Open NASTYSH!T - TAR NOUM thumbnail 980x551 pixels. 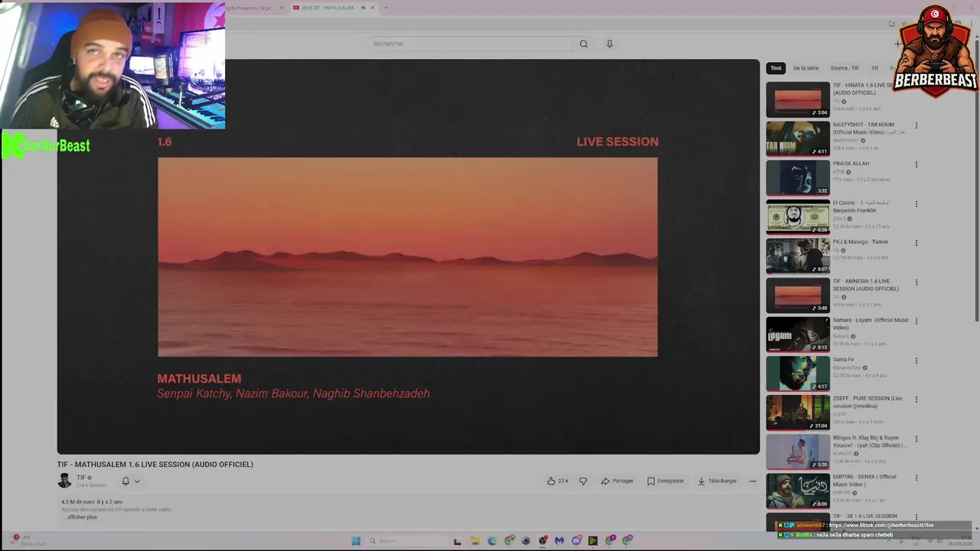(798, 139)
